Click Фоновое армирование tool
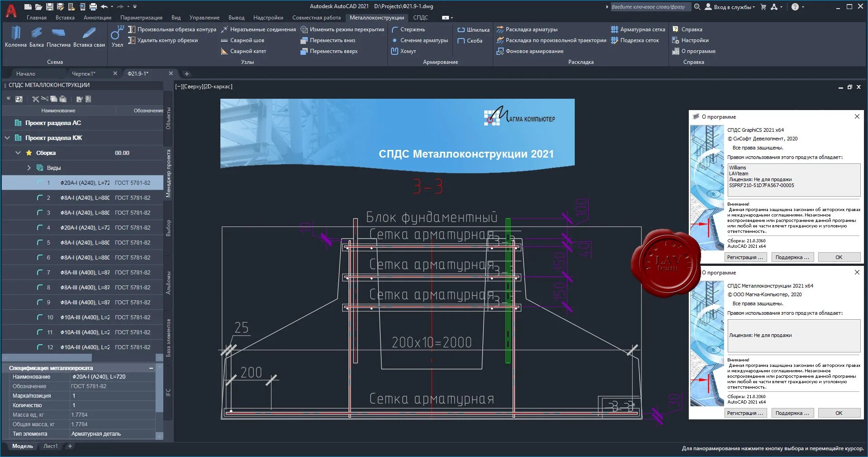Screen dimensions: 868x457 [530, 51]
